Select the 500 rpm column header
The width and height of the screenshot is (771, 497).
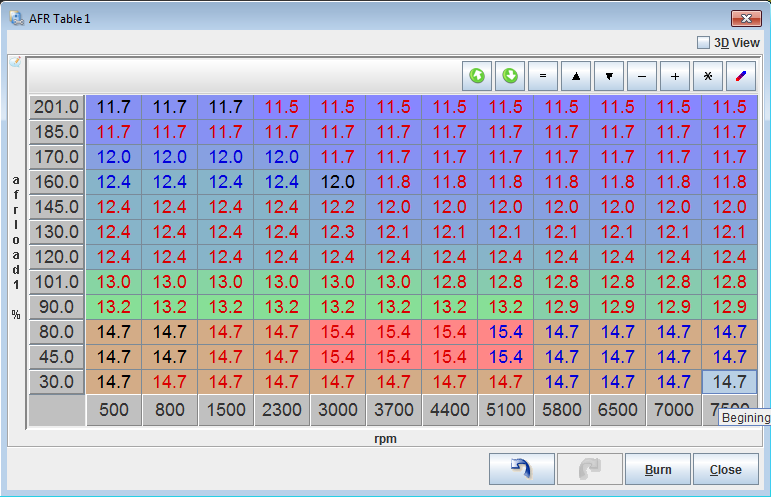pos(113,411)
